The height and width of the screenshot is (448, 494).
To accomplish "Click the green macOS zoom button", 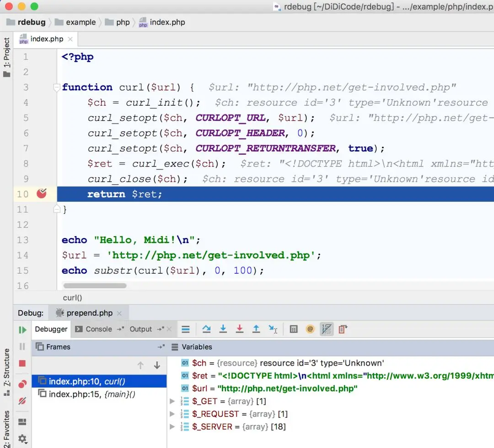I will coord(34,6).
